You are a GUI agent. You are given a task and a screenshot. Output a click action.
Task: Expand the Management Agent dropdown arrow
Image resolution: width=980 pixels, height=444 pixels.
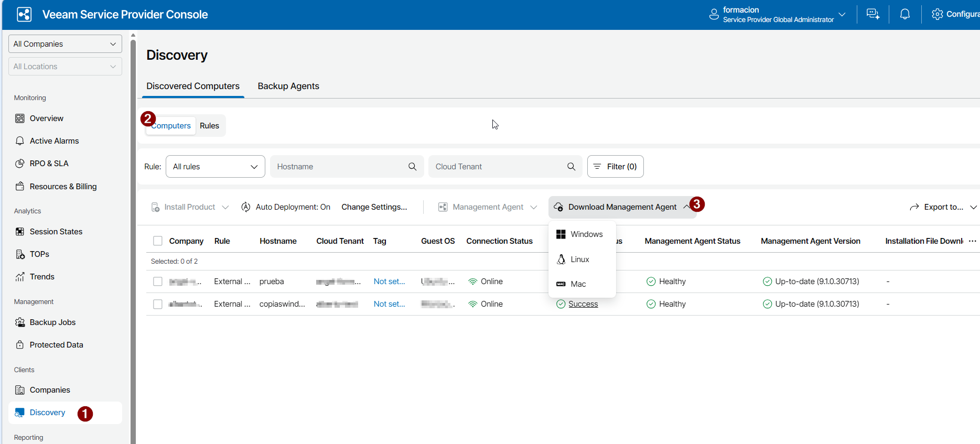point(534,207)
